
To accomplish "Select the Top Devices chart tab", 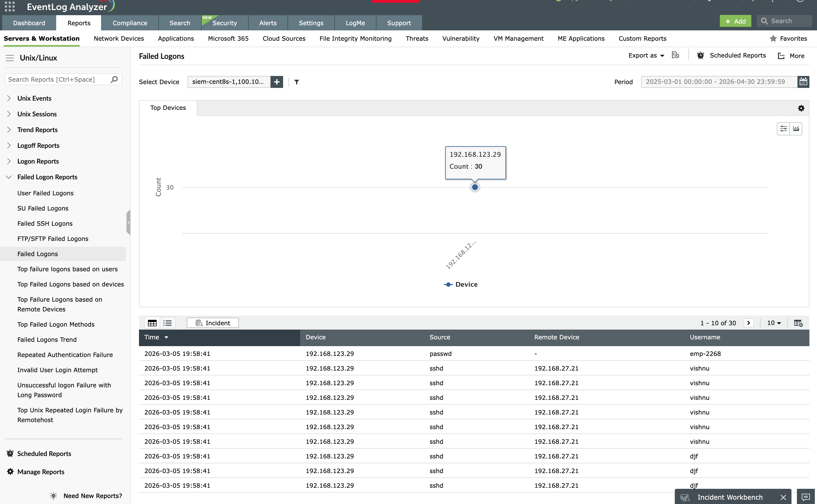I will pos(168,108).
